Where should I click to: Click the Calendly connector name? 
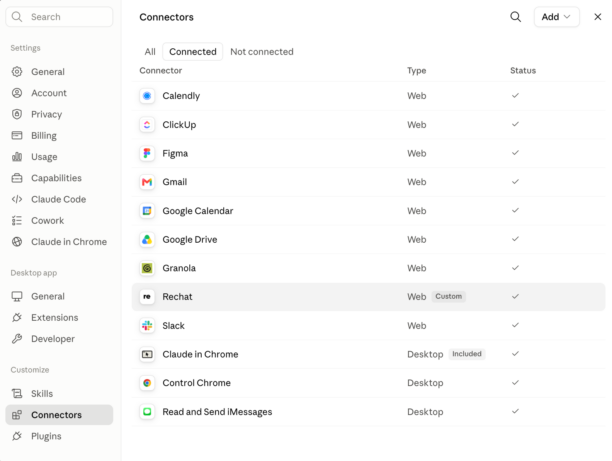tap(181, 96)
